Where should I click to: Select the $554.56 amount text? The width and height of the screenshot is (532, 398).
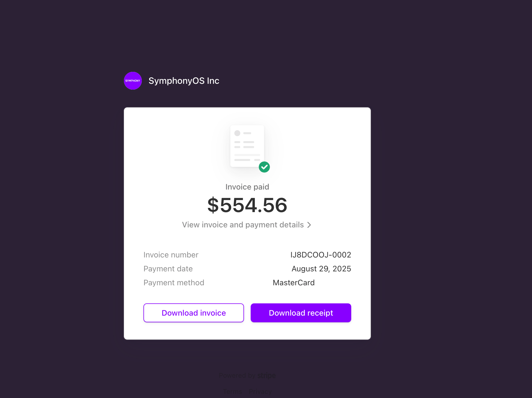pos(247,205)
